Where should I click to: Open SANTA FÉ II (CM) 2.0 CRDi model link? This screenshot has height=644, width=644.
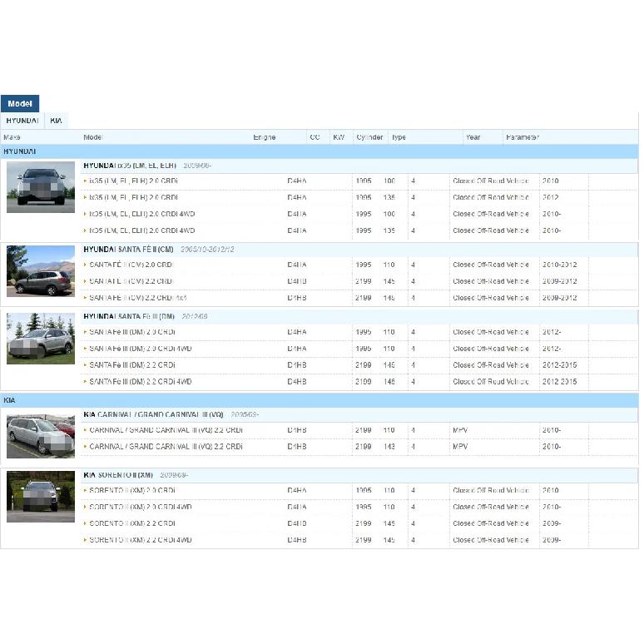(x=131, y=265)
